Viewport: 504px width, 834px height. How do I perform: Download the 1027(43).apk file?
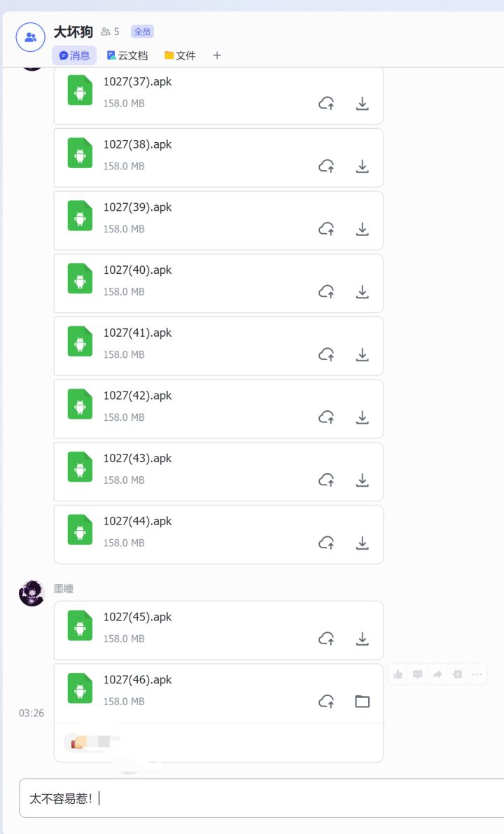tap(362, 480)
